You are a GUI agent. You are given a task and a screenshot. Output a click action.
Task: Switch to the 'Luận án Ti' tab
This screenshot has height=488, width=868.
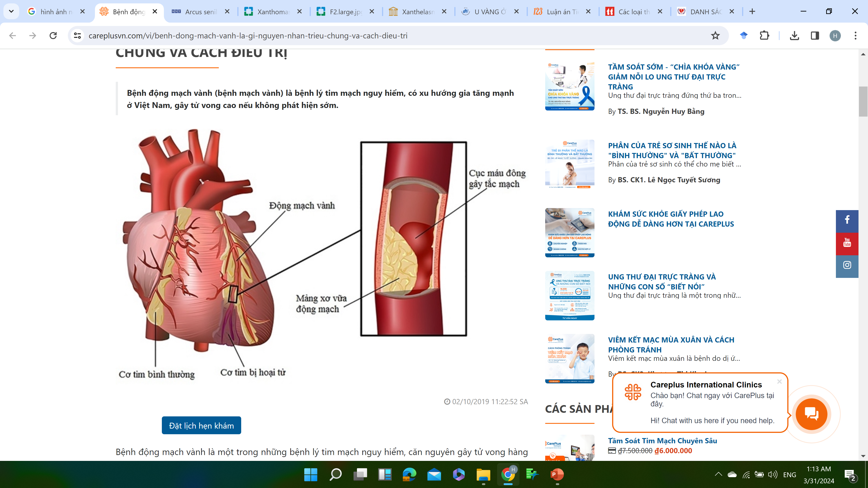562,12
